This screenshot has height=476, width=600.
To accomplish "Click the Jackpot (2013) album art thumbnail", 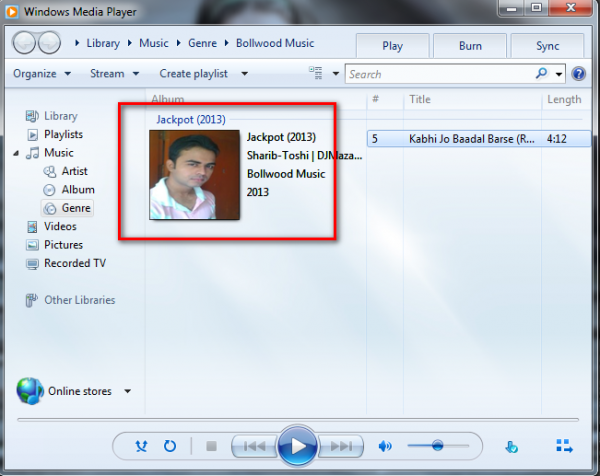I will (x=194, y=174).
